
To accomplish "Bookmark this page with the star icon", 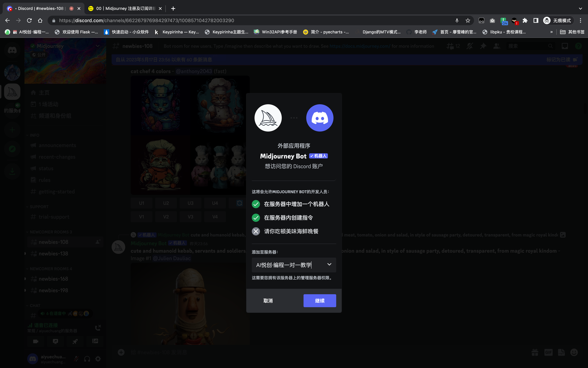I will click(468, 20).
